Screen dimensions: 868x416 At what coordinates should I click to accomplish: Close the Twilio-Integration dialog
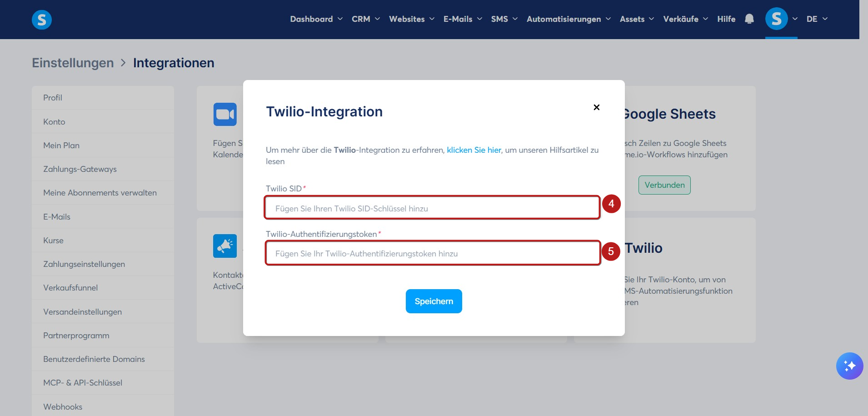(597, 107)
